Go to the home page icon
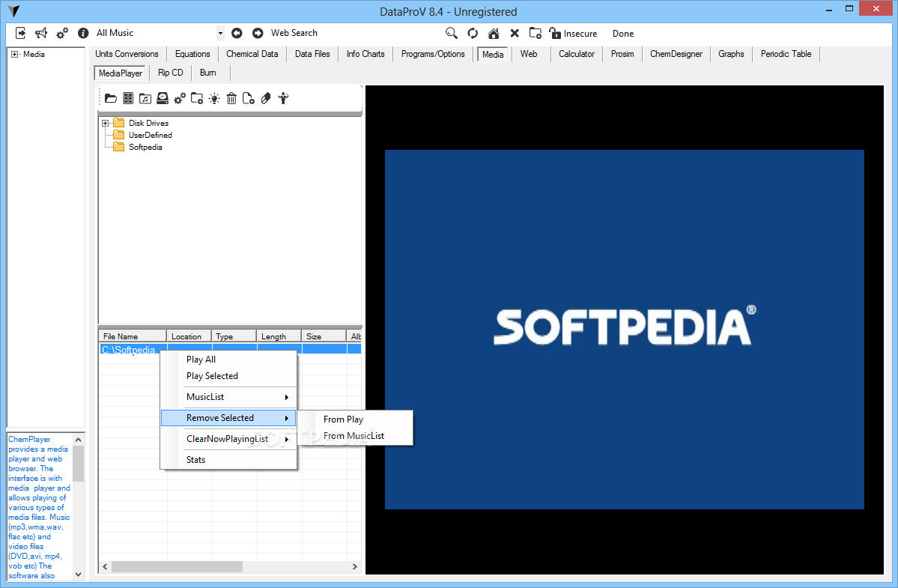The height and width of the screenshot is (588, 898). (x=493, y=33)
